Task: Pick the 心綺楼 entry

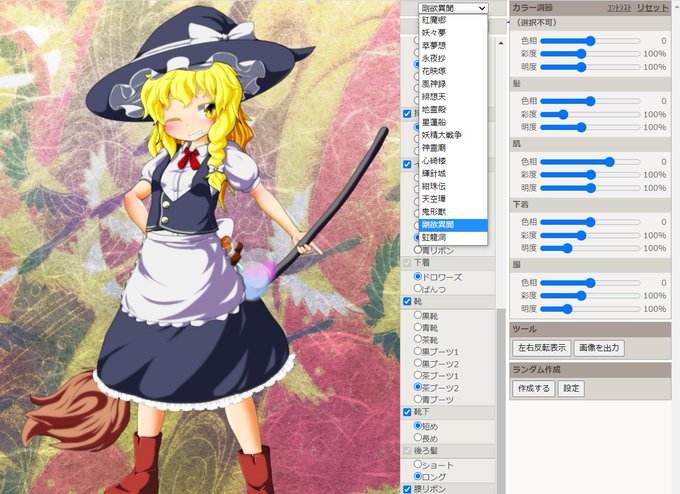Action: 453,160
